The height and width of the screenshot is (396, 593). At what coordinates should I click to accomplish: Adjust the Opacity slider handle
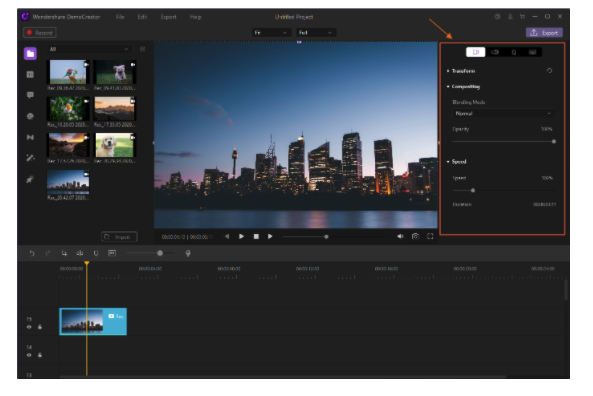tap(554, 141)
